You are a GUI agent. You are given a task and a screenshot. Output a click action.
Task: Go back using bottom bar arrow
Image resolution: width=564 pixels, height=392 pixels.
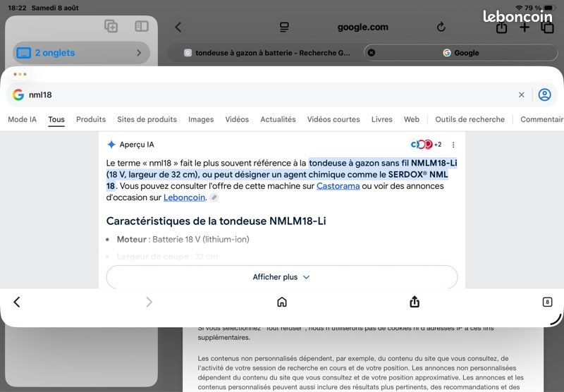tap(17, 302)
